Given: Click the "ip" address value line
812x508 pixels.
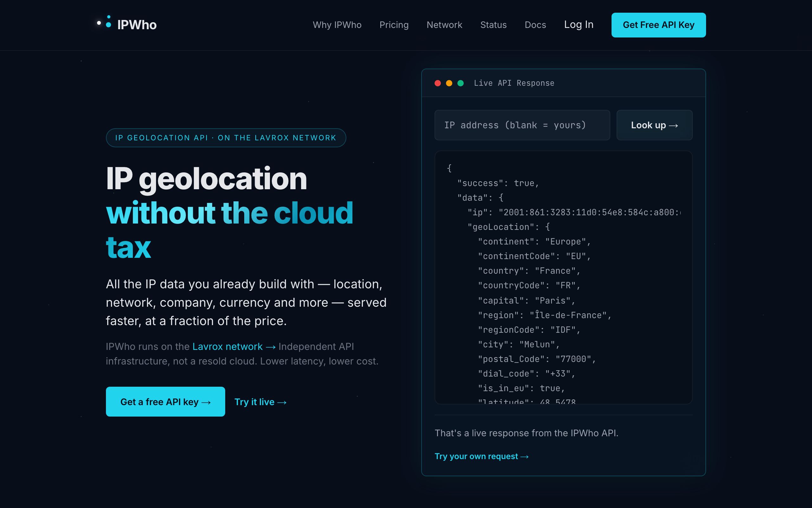Looking at the screenshot, I should pyautogui.click(x=574, y=212).
